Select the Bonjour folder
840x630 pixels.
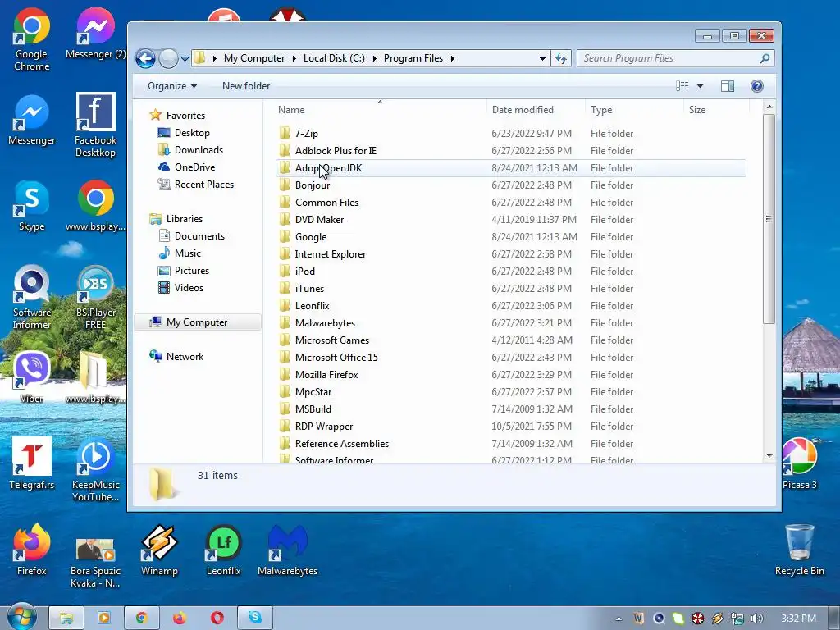pos(510,185)
